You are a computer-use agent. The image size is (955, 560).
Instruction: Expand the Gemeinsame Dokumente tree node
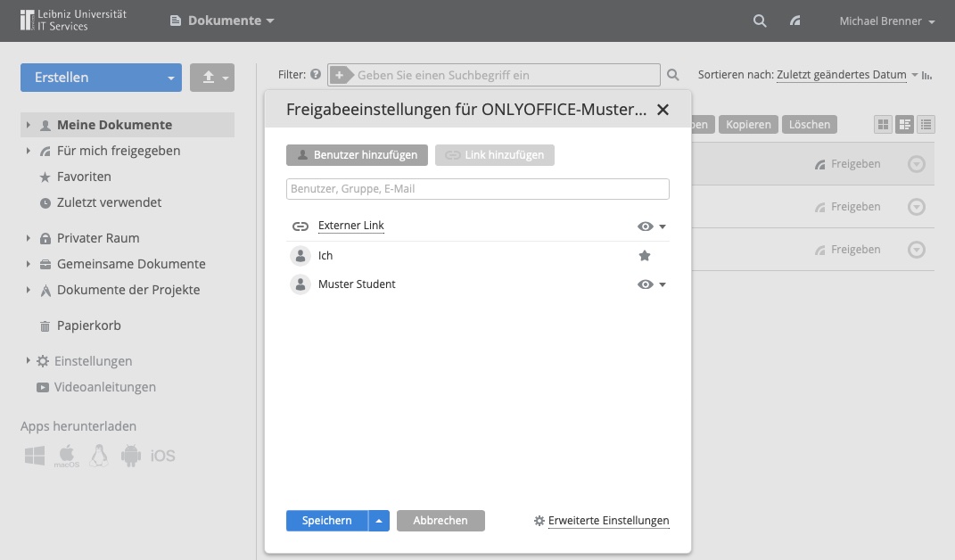28,264
